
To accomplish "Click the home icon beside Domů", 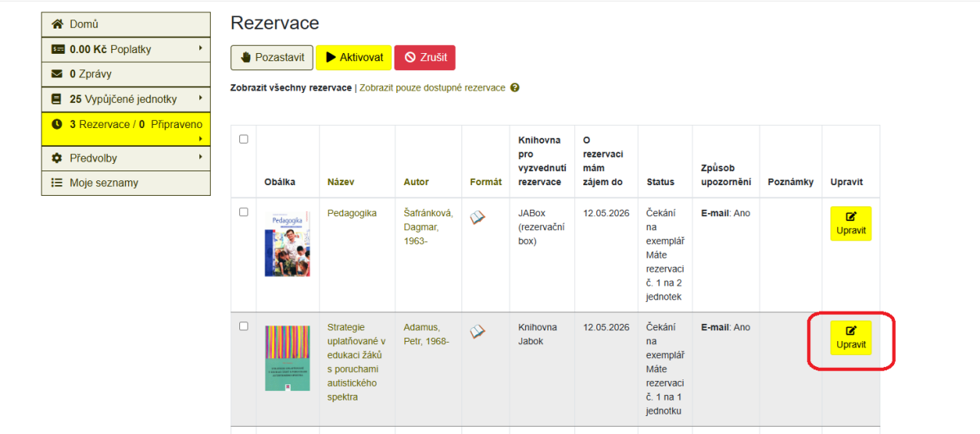I will (57, 24).
